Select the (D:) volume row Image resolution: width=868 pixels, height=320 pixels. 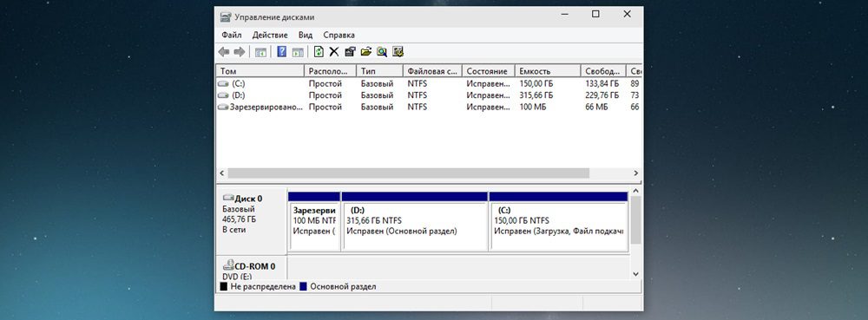pyautogui.click(x=429, y=95)
